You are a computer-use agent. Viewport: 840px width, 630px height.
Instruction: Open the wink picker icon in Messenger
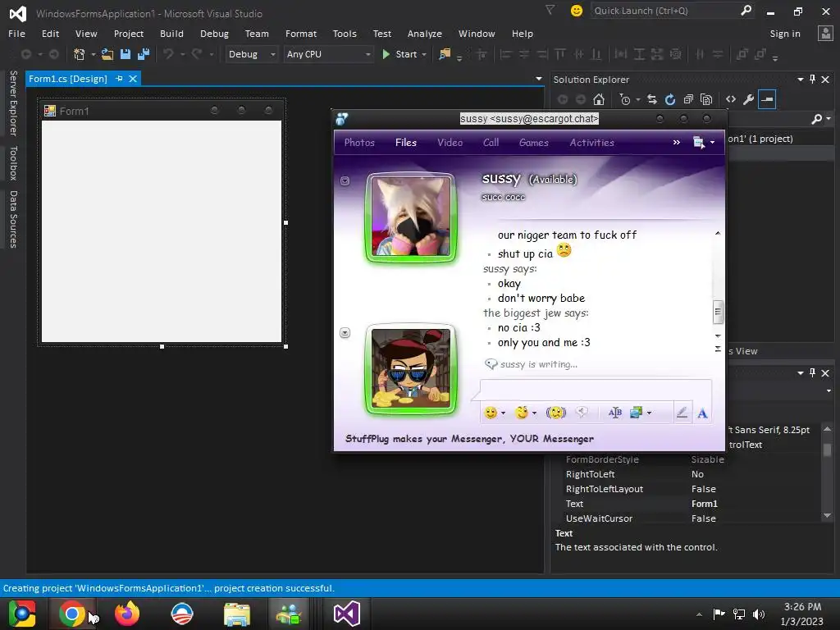(521, 413)
